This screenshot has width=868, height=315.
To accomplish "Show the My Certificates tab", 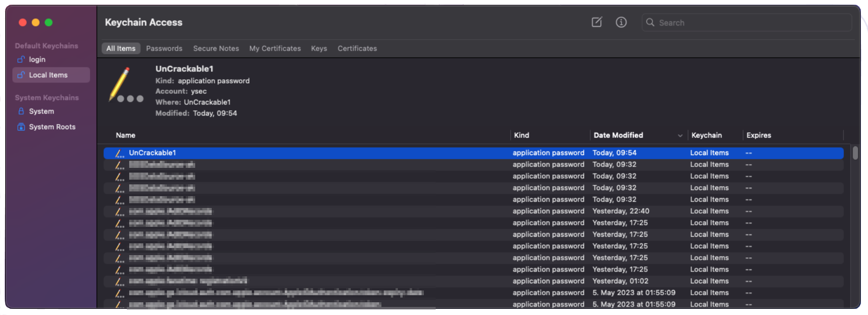I will coord(275,49).
